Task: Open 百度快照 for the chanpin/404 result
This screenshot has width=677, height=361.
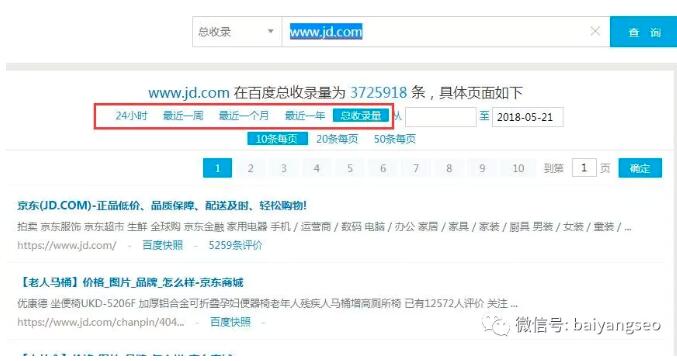Action: (x=230, y=322)
